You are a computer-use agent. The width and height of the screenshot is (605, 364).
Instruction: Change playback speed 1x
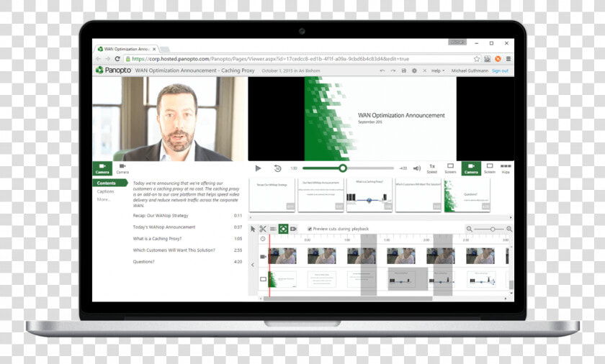(431, 168)
